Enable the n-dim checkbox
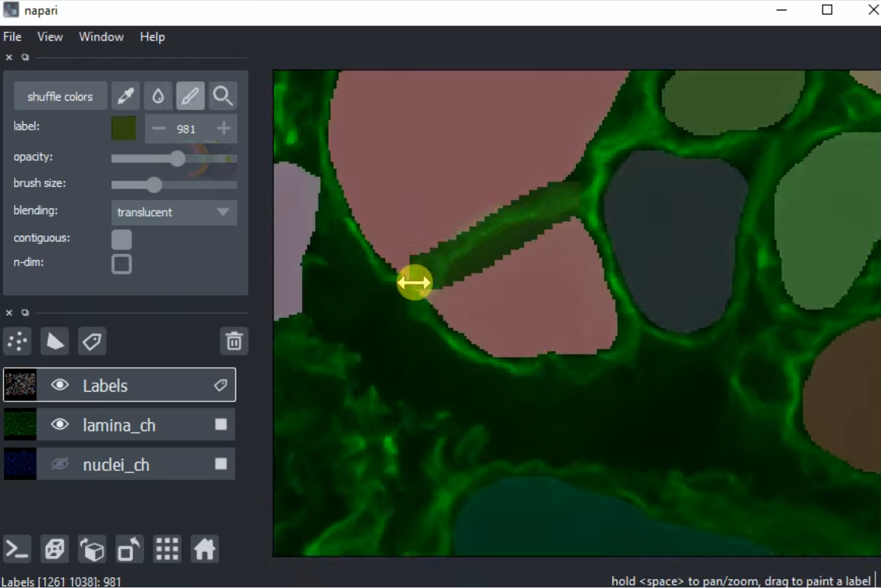This screenshot has width=881, height=588. coord(121,264)
